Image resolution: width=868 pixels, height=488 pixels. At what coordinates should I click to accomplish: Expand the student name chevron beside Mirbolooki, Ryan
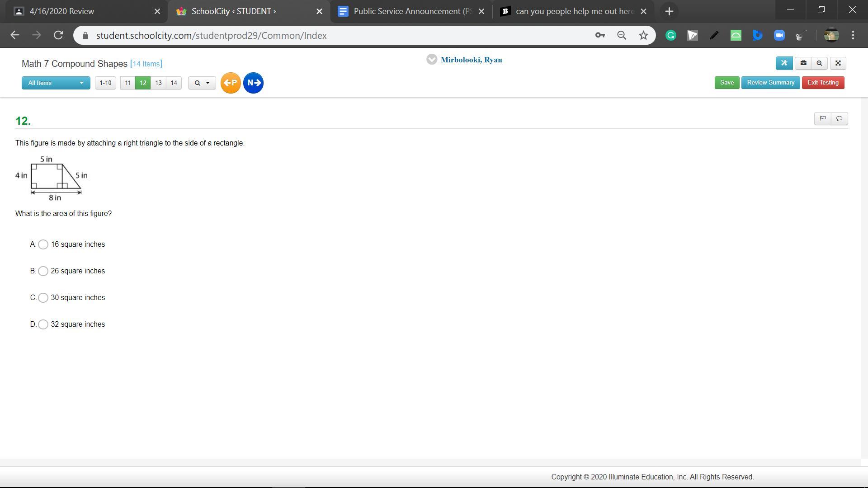[431, 60]
